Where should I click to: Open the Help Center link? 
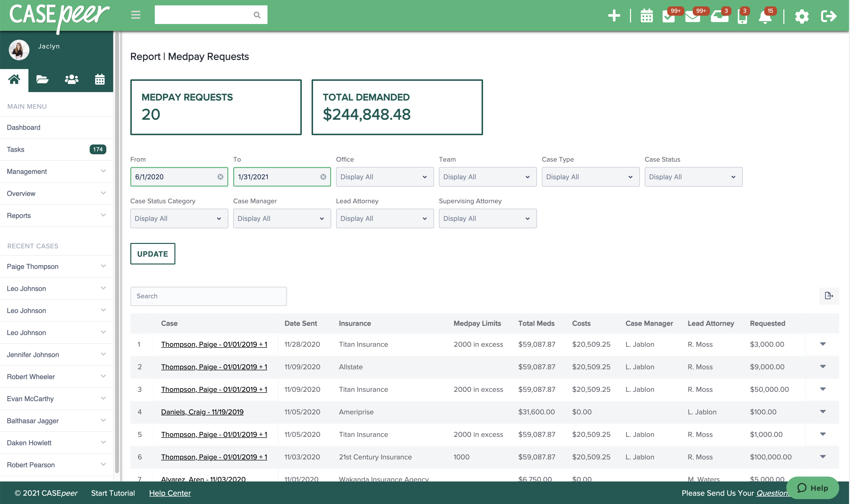(170, 493)
